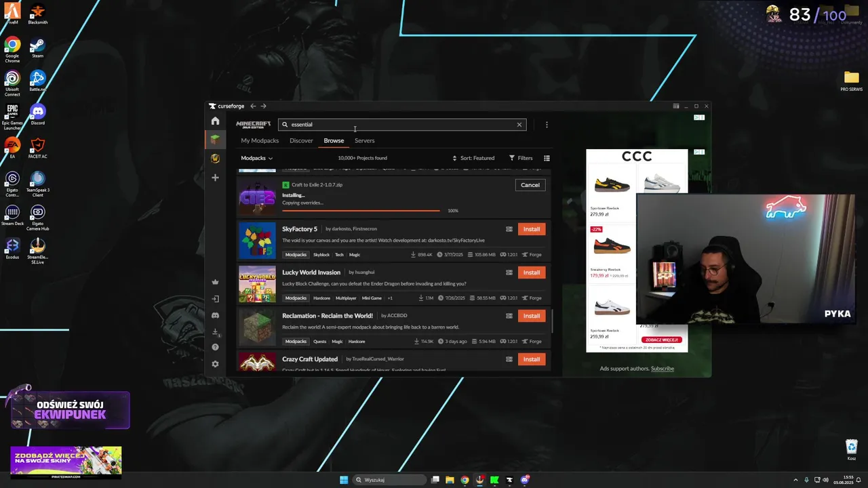
Task: Go back with the CurseForge back arrow
Action: (253, 106)
